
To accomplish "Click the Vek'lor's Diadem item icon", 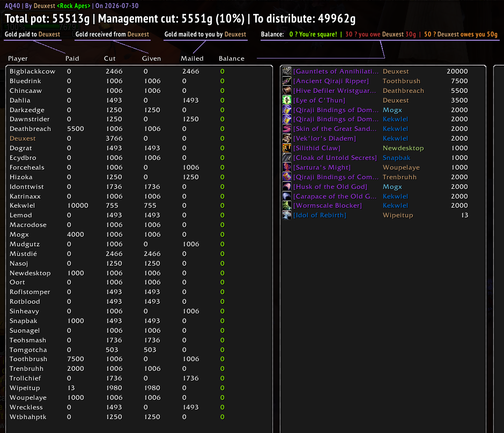I will (x=287, y=138).
